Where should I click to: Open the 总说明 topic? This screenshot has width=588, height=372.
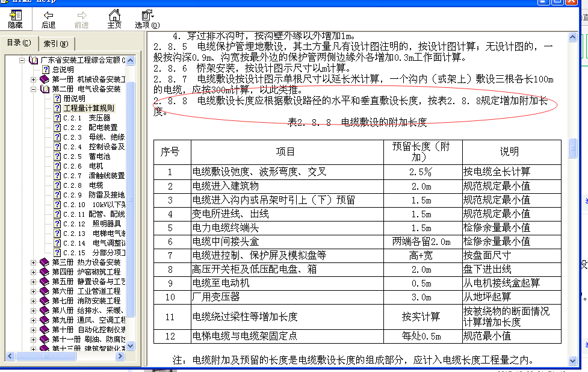click(63, 69)
